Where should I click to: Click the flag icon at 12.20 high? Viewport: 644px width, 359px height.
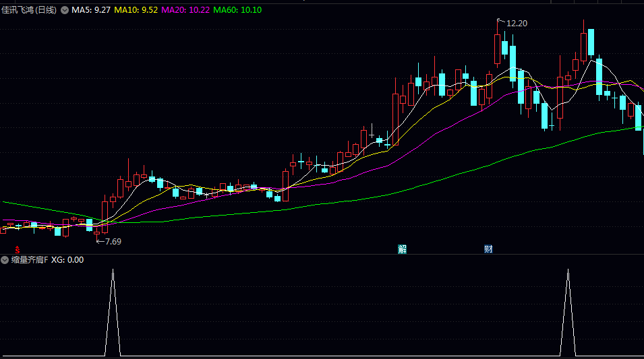pos(500,22)
